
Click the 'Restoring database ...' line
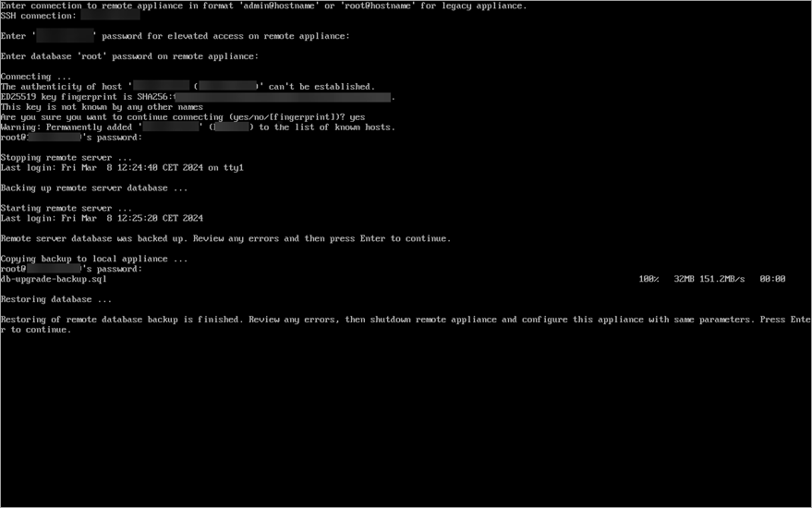[56, 299]
